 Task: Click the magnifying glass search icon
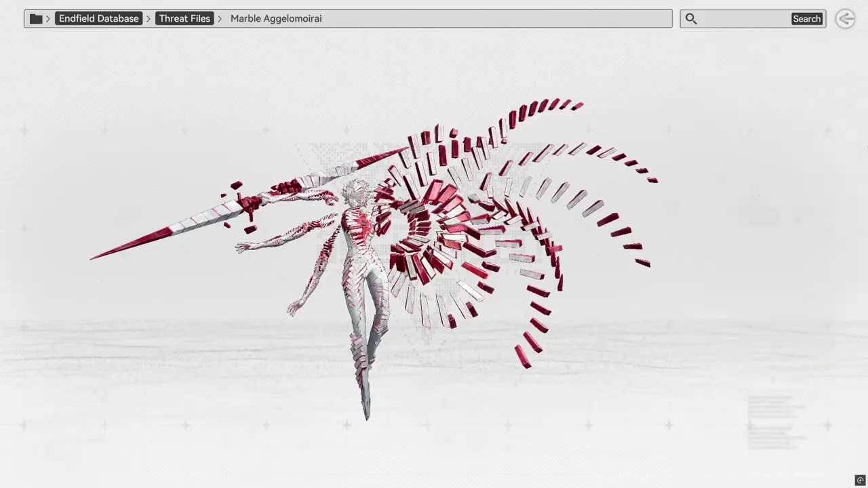(691, 19)
